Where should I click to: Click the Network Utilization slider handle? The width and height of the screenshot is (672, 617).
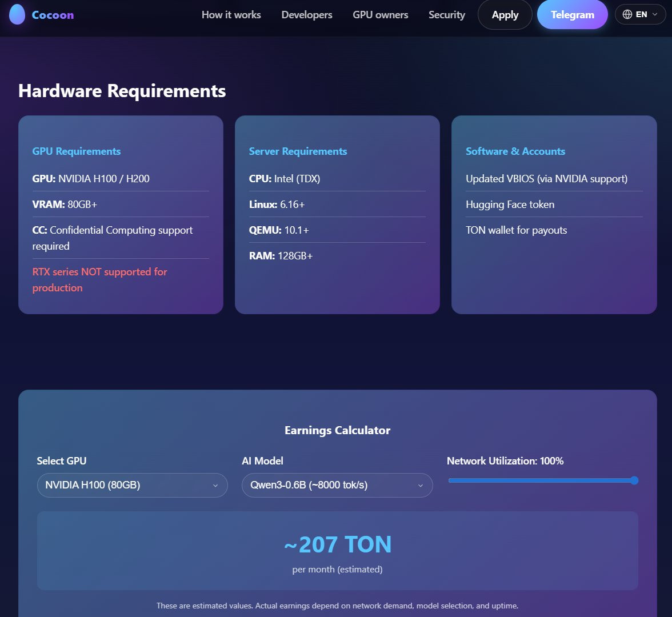[634, 481]
